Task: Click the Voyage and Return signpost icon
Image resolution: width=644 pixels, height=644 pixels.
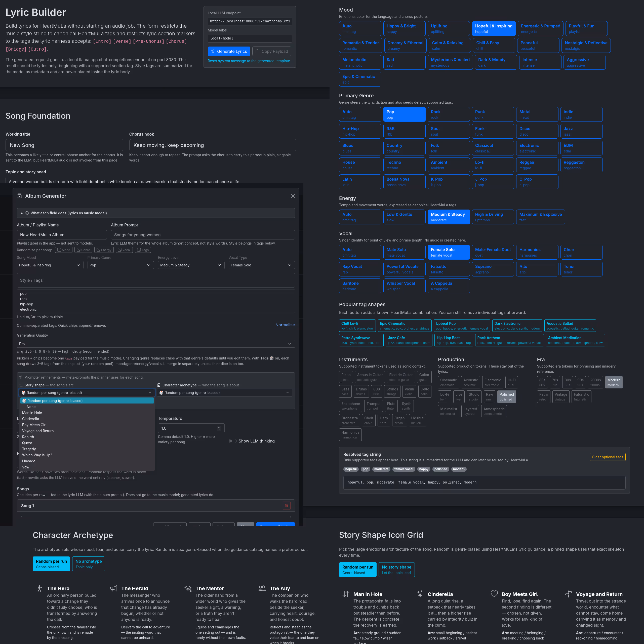Action: tap(569, 594)
